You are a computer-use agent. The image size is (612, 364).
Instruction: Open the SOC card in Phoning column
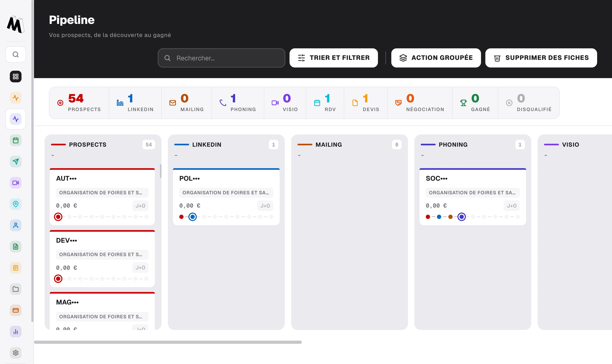473,197
